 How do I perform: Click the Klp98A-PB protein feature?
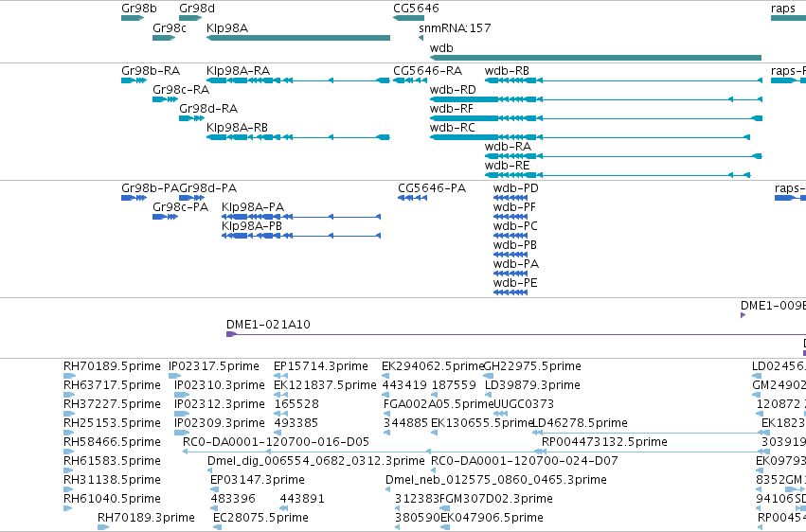(x=301, y=237)
